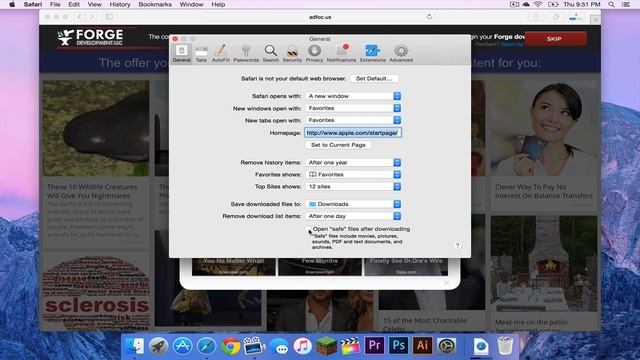The height and width of the screenshot is (360, 640).
Task: Open the General preferences tab
Action: point(182,53)
